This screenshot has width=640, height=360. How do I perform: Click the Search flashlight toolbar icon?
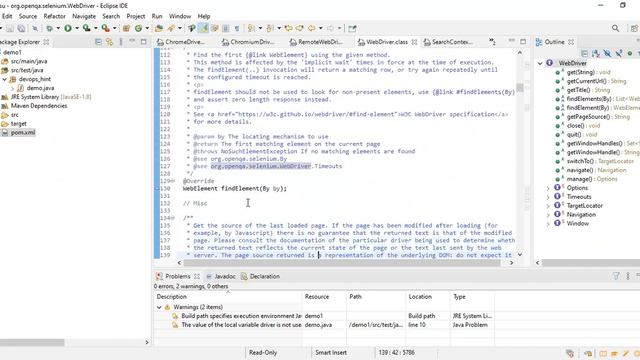(171, 28)
